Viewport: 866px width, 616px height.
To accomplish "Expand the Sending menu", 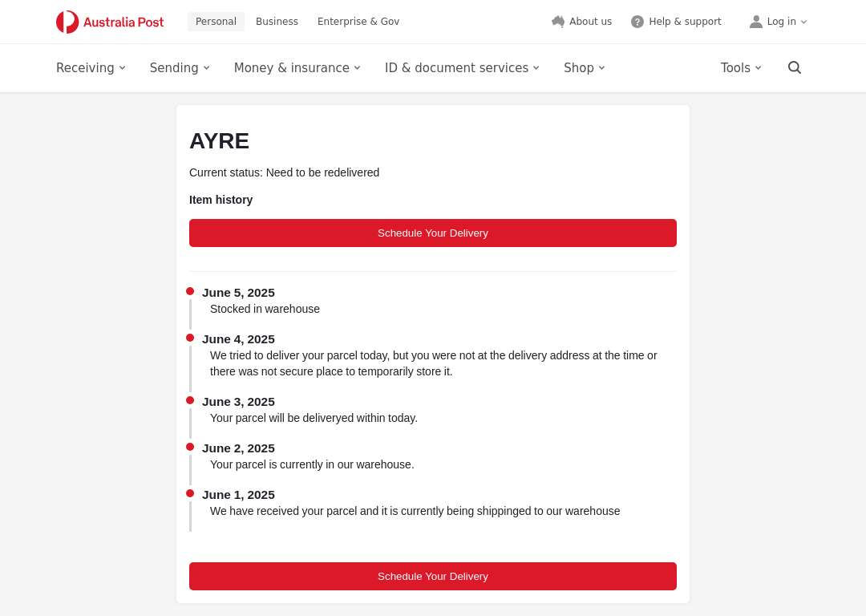I will pos(180,68).
